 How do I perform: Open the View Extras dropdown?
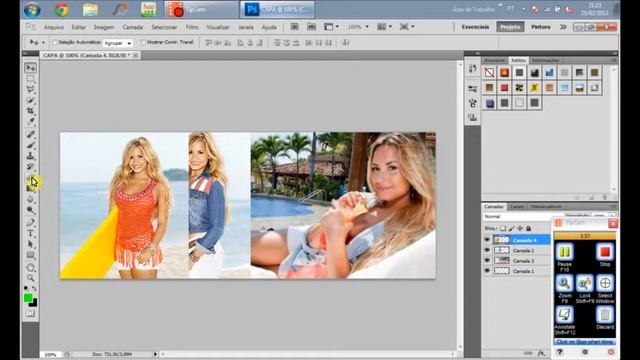click(331, 27)
